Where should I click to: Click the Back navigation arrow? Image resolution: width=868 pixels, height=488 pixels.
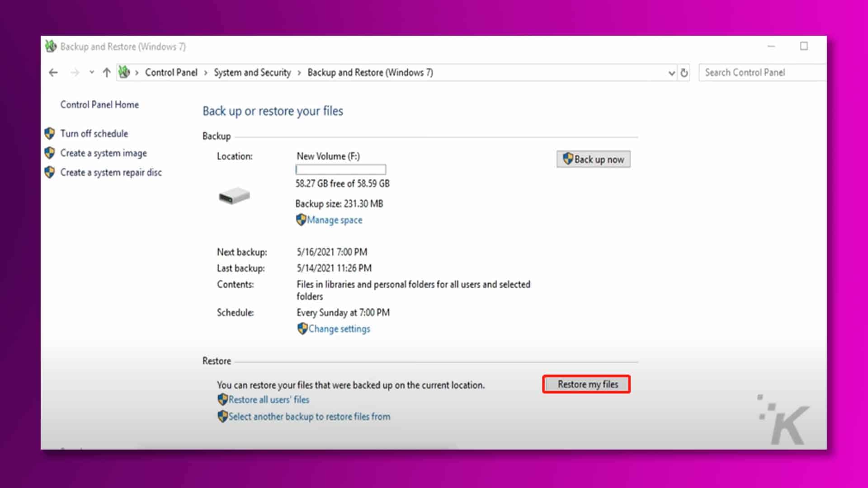click(53, 73)
